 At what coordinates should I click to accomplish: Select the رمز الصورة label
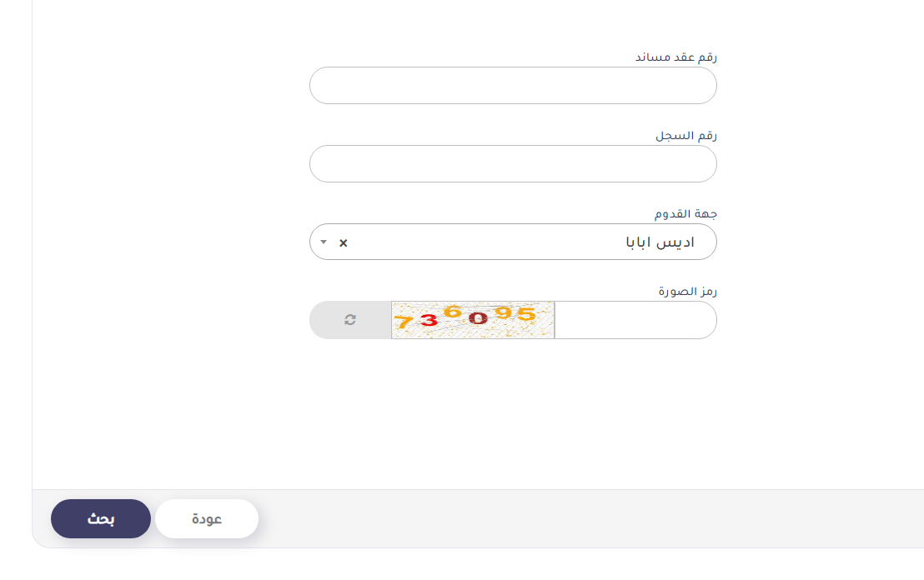tap(687, 292)
